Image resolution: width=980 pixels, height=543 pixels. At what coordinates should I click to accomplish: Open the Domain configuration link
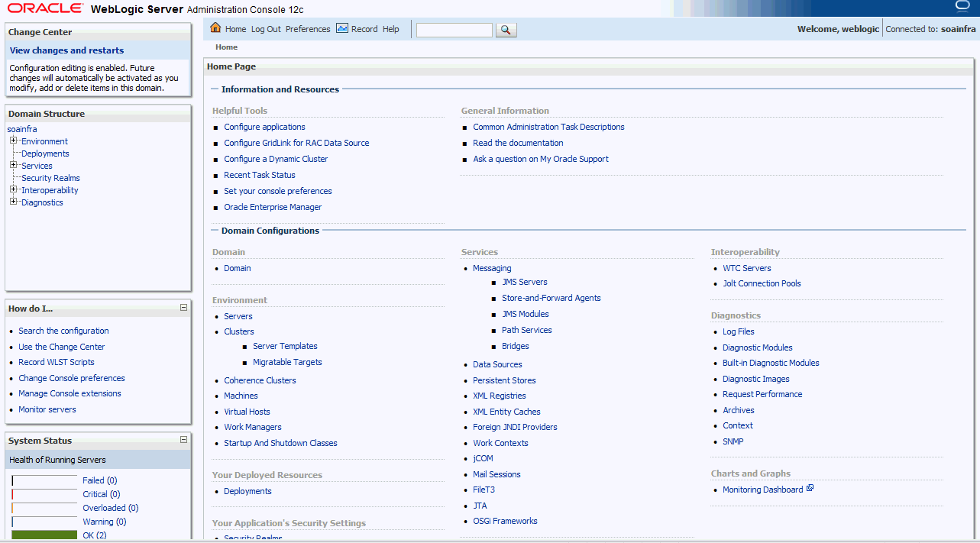click(x=238, y=268)
